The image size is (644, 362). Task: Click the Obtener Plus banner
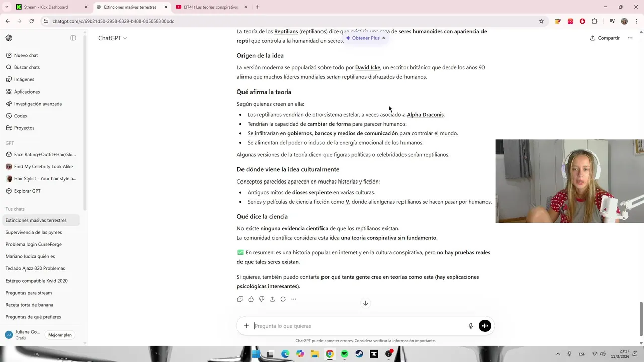coord(362,38)
